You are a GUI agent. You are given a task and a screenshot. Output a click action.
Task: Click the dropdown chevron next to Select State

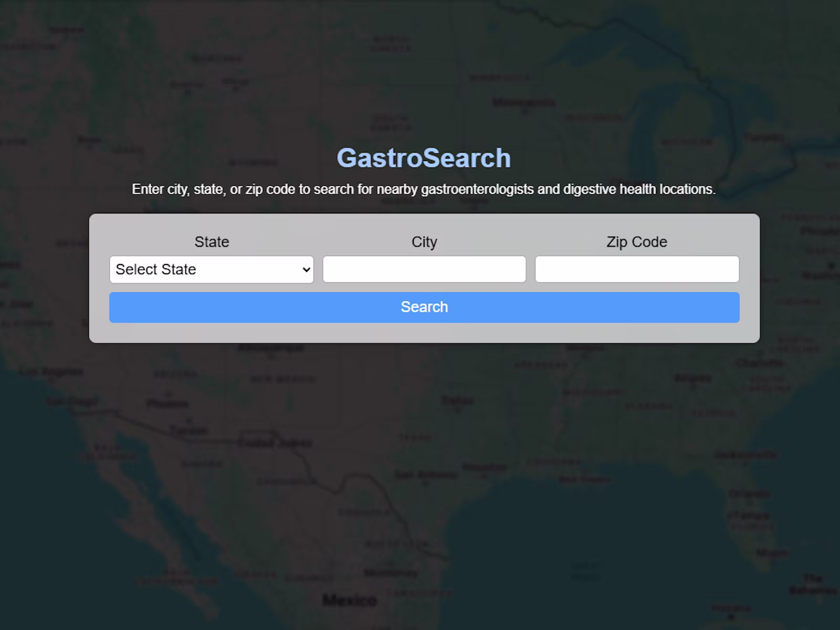pos(306,269)
